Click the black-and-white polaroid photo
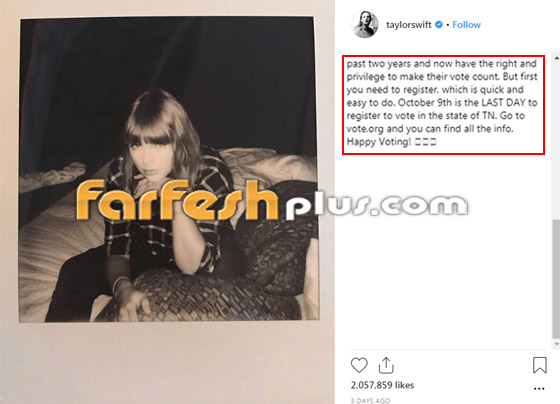560x404 pixels. [168, 170]
